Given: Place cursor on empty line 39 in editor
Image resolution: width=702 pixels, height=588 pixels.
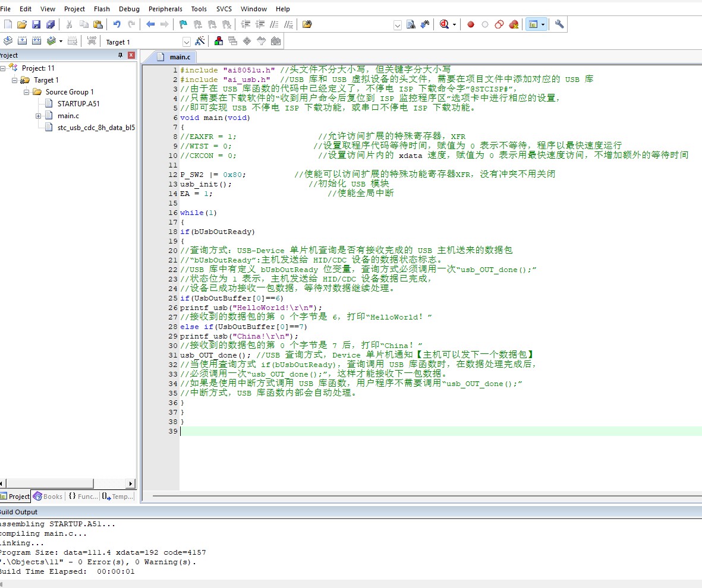Looking at the screenshot, I should (x=440, y=431).
